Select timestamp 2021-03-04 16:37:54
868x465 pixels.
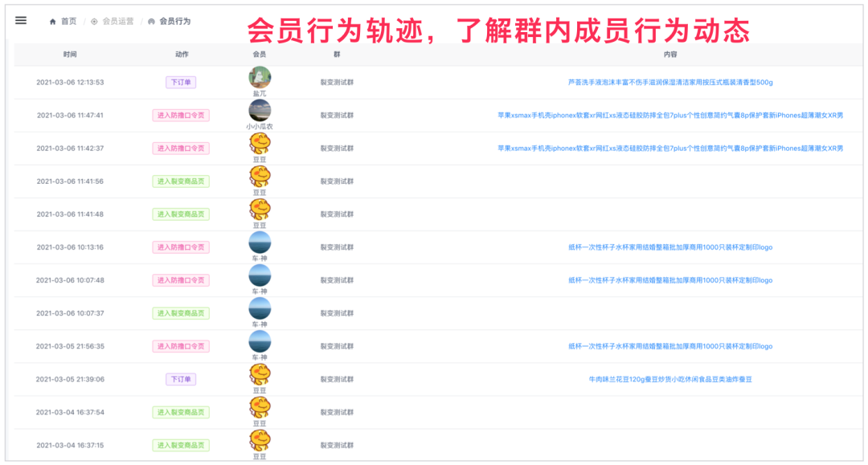(x=70, y=413)
